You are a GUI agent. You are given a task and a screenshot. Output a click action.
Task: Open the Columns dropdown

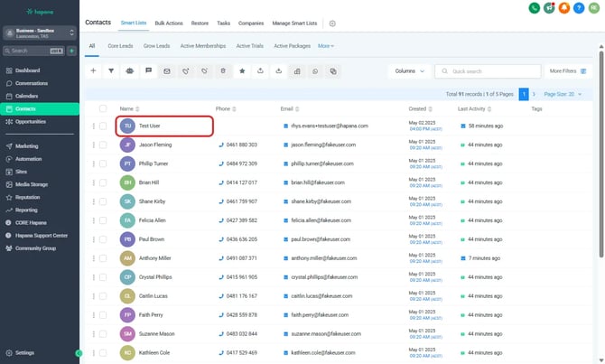click(x=409, y=70)
